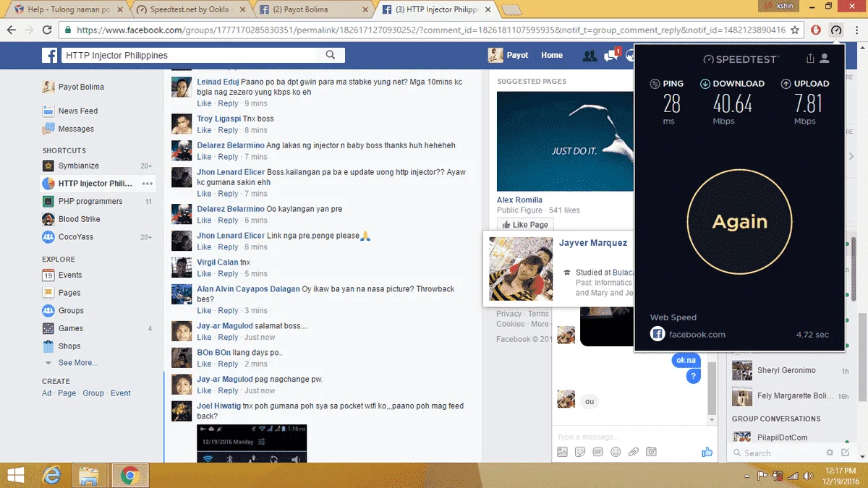This screenshot has height=488, width=868.
Task: Open the Symbianize shortcut
Action: tap(79, 166)
